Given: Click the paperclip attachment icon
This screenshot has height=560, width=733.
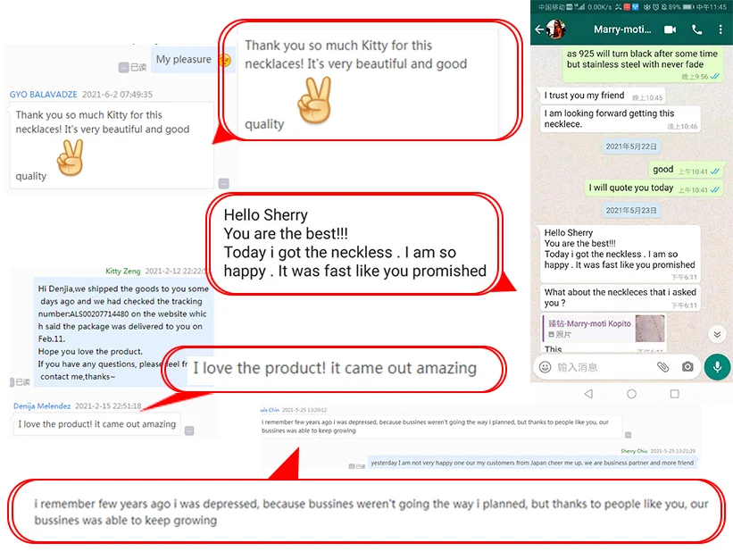Looking at the screenshot, I should pos(662,367).
